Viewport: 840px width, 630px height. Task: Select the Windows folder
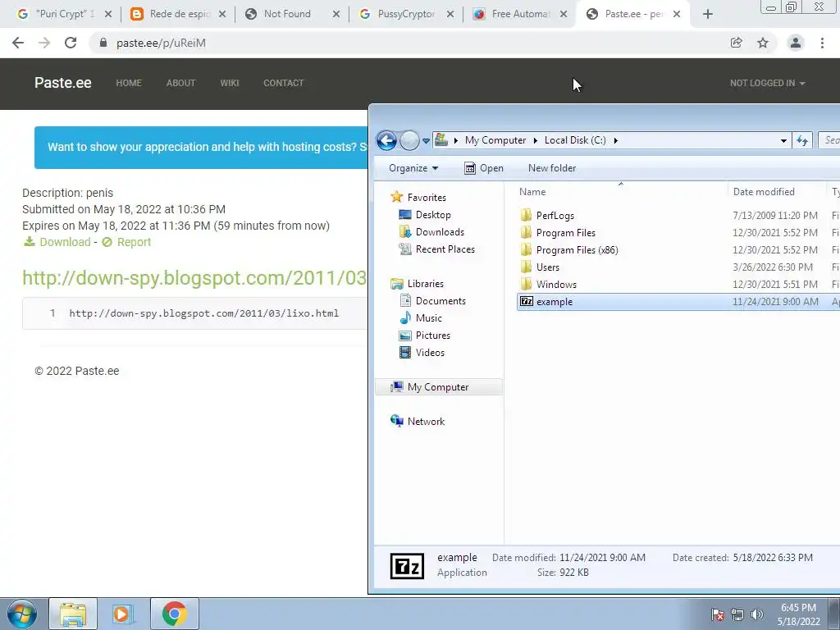pyautogui.click(x=556, y=285)
